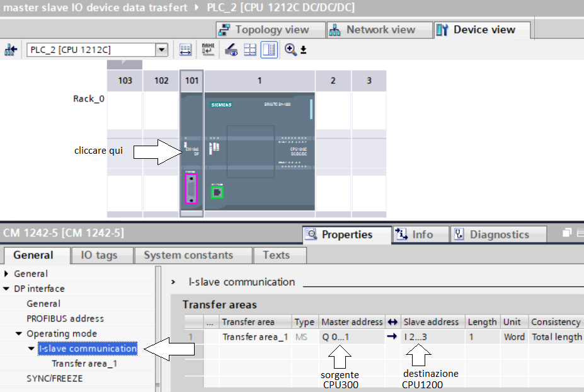Image resolution: width=584 pixels, height=392 pixels.
Task: Click the Consistency column header
Action: (x=556, y=321)
